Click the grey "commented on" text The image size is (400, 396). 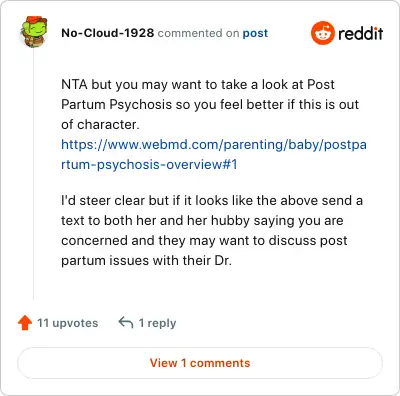coord(198,33)
